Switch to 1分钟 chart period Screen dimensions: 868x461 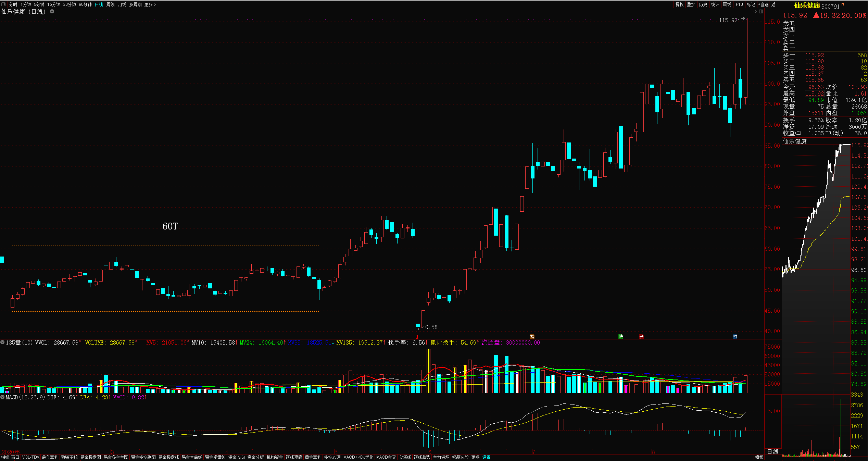[26, 4]
